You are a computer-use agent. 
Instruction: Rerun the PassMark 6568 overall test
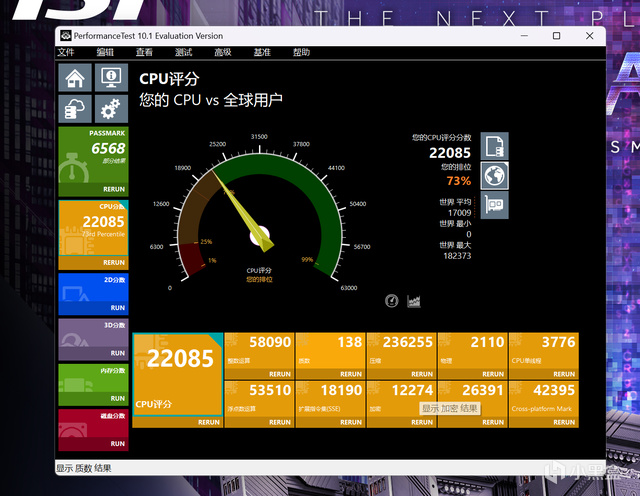pos(114,189)
